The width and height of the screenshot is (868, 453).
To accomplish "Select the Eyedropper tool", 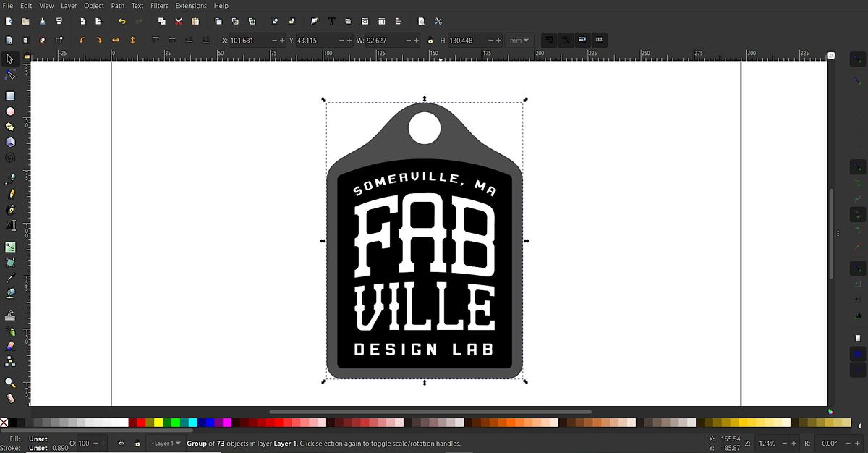I will tap(10, 277).
